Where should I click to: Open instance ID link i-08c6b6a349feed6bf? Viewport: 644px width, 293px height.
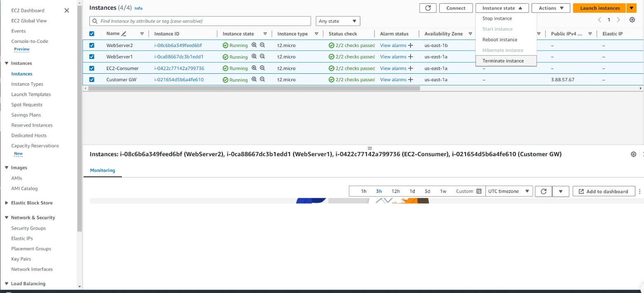click(178, 45)
